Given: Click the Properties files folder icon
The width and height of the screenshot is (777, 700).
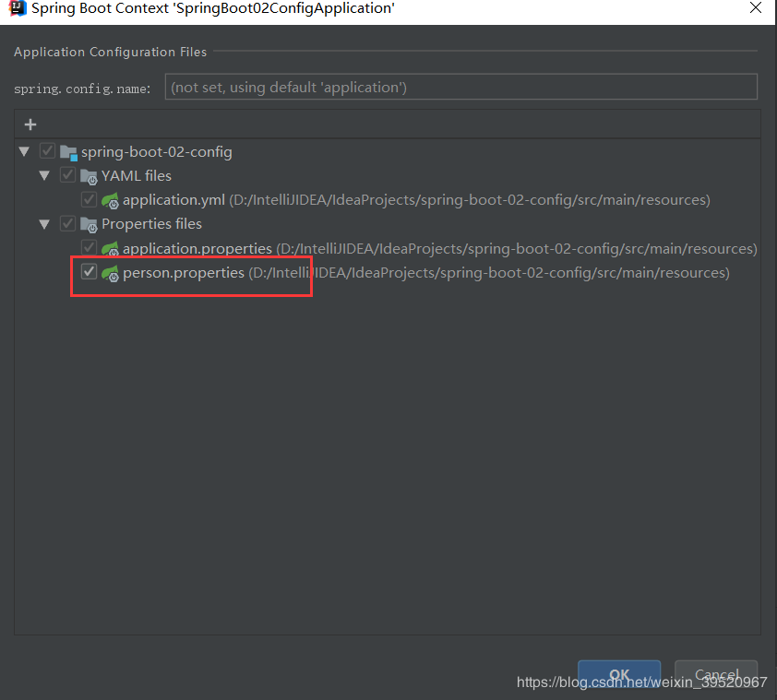Looking at the screenshot, I should pyautogui.click(x=89, y=224).
